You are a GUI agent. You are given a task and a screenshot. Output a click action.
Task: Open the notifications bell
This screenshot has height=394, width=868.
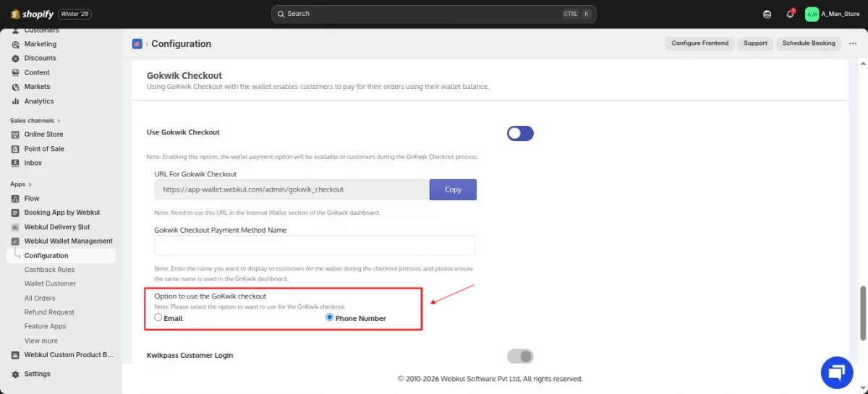790,14
